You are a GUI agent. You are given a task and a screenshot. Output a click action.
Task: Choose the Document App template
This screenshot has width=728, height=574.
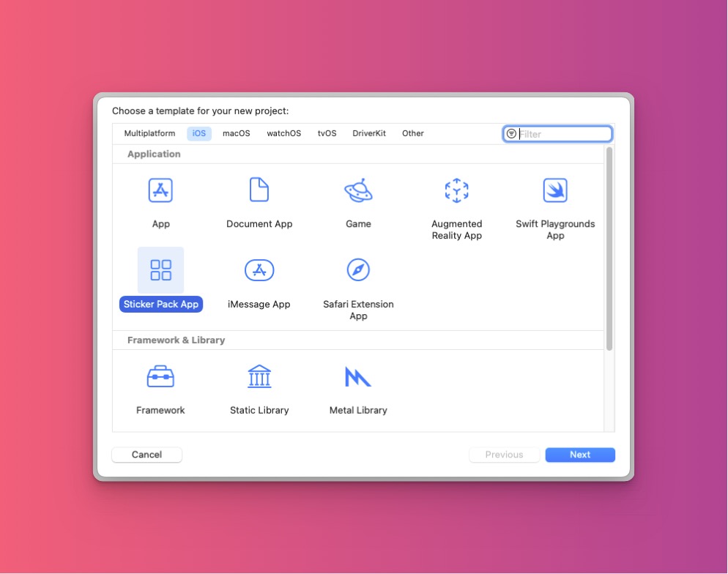coord(259,190)
